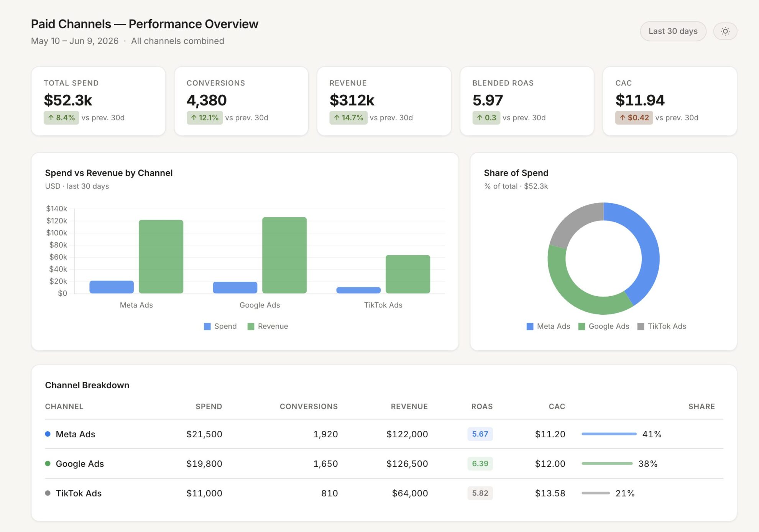Image resolution: width=759 pixels, height=532 pixels.
Task: Sort table by the ROAS column header
Action: tap(482, 406)
